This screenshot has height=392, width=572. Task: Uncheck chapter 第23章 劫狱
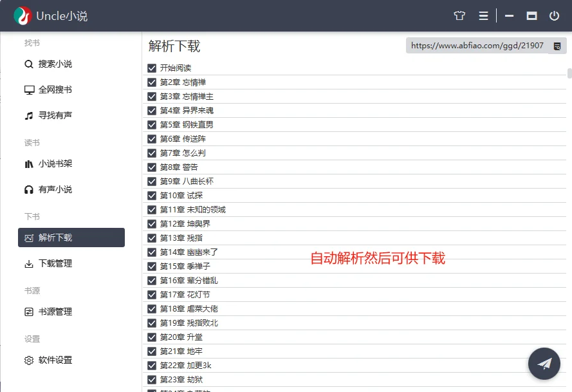click(x=151, y=379)
